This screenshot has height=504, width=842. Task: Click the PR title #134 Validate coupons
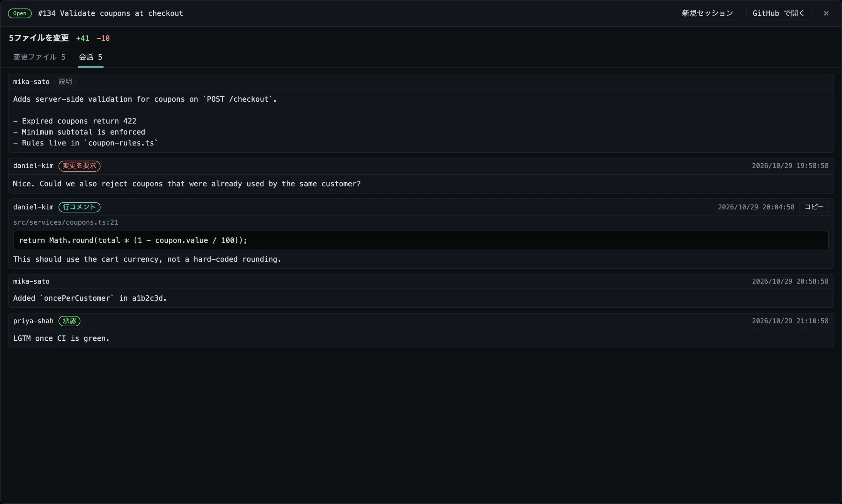tap(111, 13)
